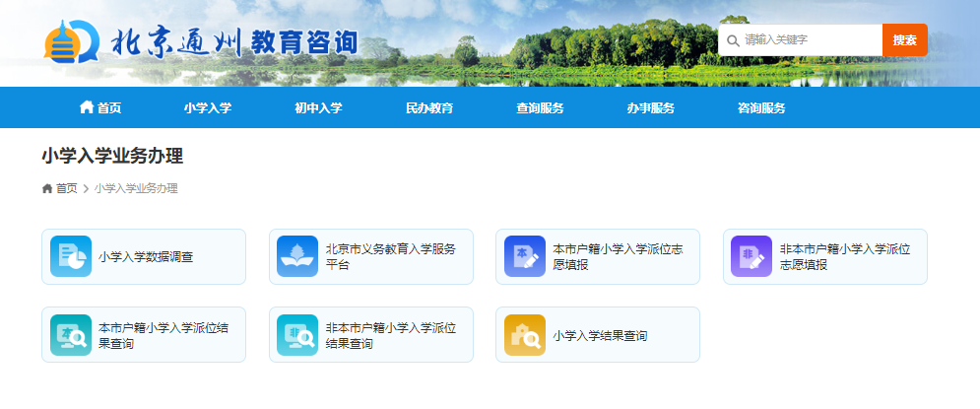
Task: Open 北京市义务教育入学服务平台 link
Action: click(x=391, y=256)
